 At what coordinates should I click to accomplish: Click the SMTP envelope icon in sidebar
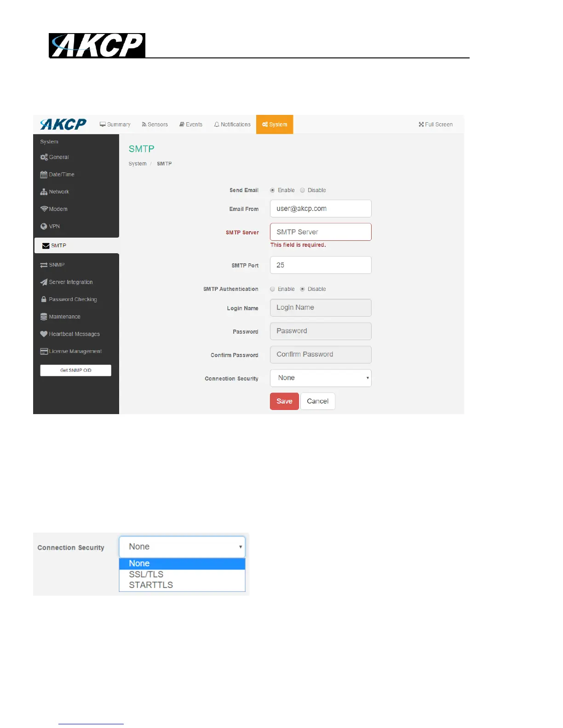click(x=46, y=246)
